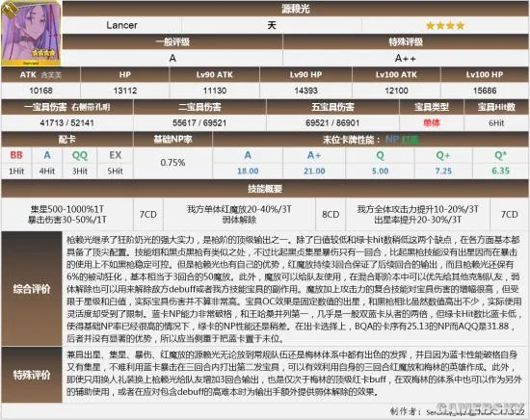Click the 配卡 header
Viewport: 530px width, 420px height.
pyautogui.click(x=66, y=140)
